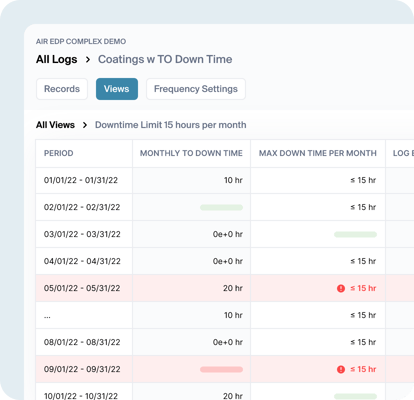The width and height of the screenshot is (414, 400).
Task: Return to All Views breadcrumb
Action: [x=55, y=125]
